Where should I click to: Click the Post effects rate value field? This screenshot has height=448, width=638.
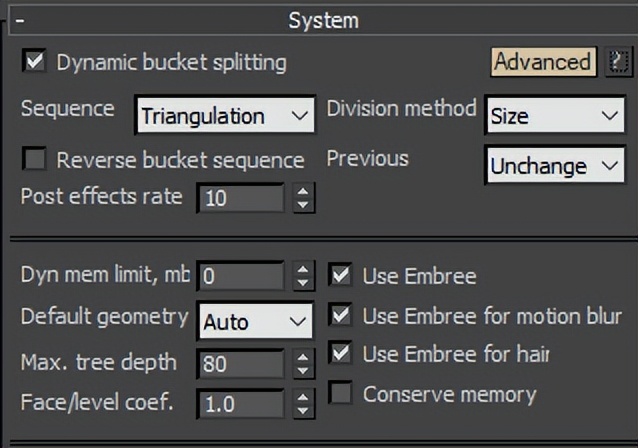coord(240,198)
